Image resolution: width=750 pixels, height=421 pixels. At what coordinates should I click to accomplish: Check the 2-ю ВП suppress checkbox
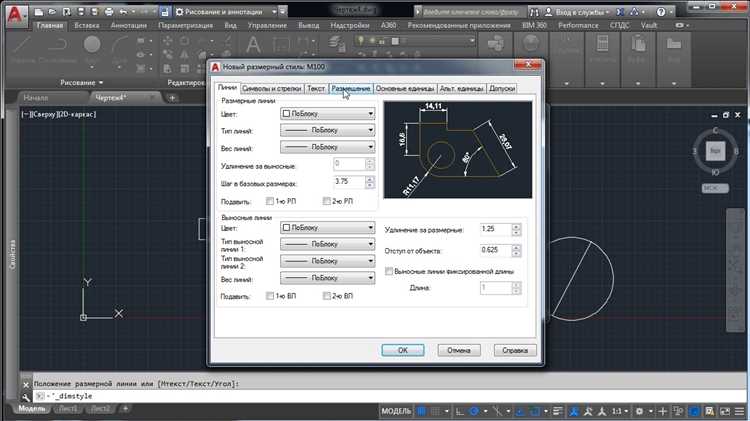[x=326, y=295]
